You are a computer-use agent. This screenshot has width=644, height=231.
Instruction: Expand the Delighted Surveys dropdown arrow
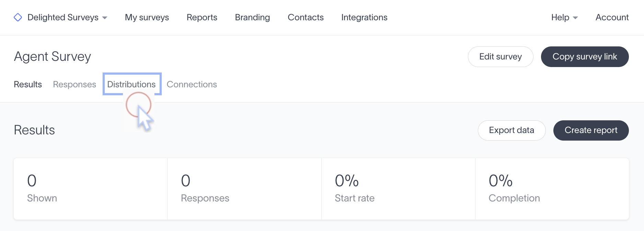tap(105, 18)
